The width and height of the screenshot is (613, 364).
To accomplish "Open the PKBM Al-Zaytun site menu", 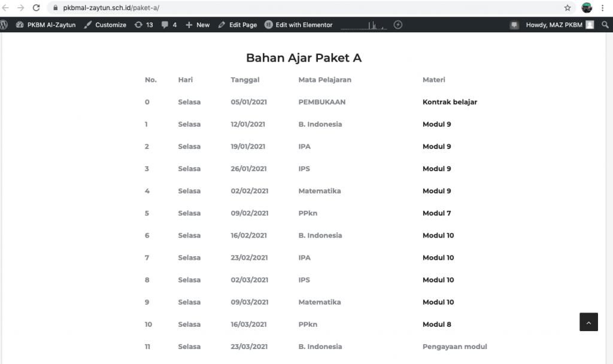I will (x=45, y=25).
